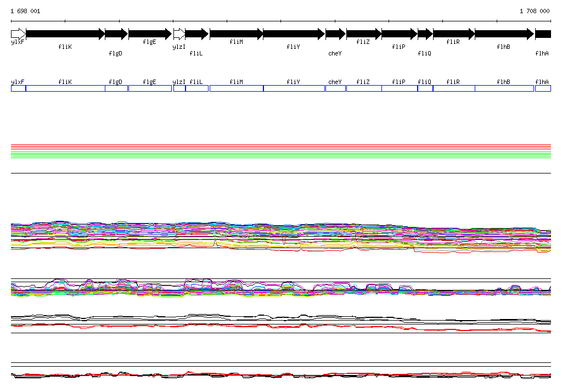Image resolution: width=562 pixels, height=392 pixels.
Task: Click the flhA label under gene arrow
Action: [542, 53]
